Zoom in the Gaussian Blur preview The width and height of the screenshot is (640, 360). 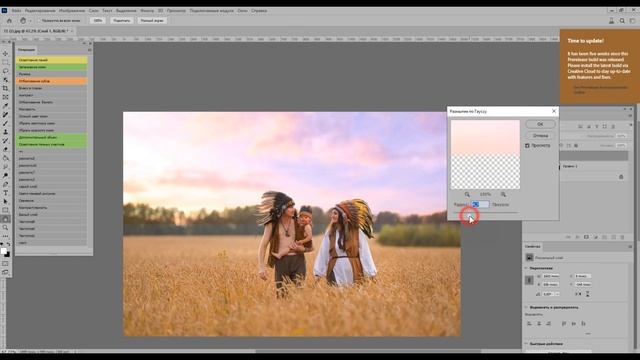(503, 194)
